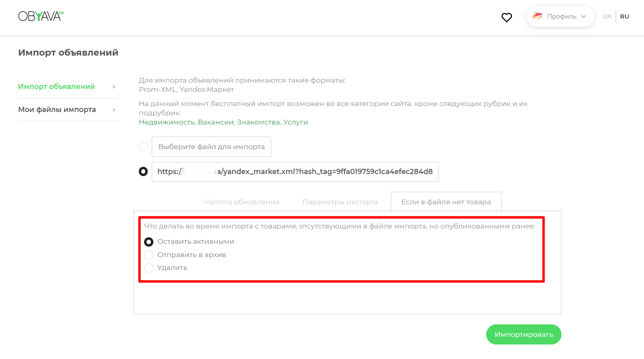Select the URL import radio button

143,172
